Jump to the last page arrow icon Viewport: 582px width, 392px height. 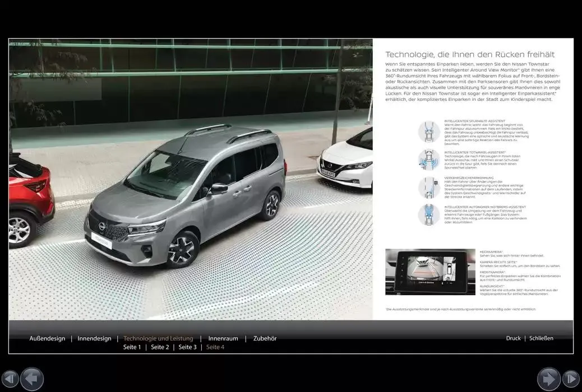pos(571,379)
